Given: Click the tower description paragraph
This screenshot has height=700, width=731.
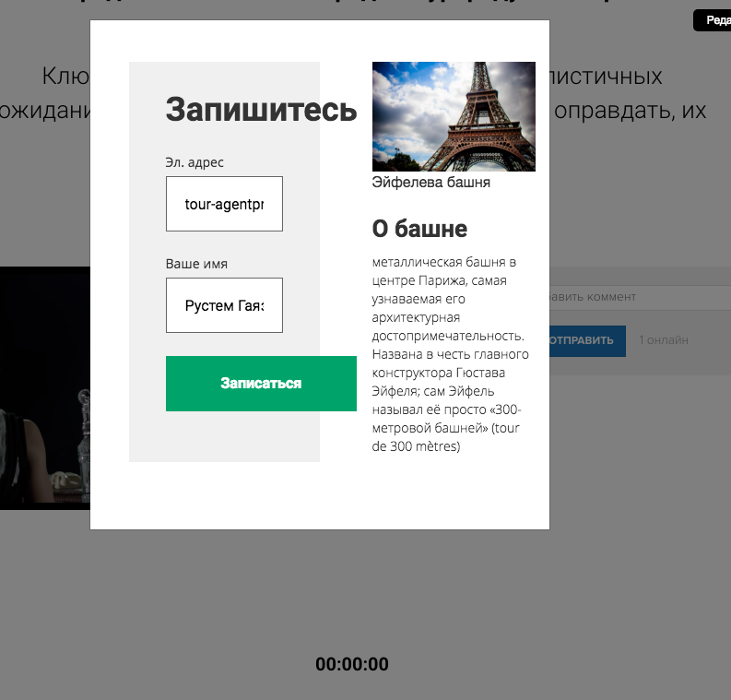Looking at the screenshot, I should click(x=451, y=354).
